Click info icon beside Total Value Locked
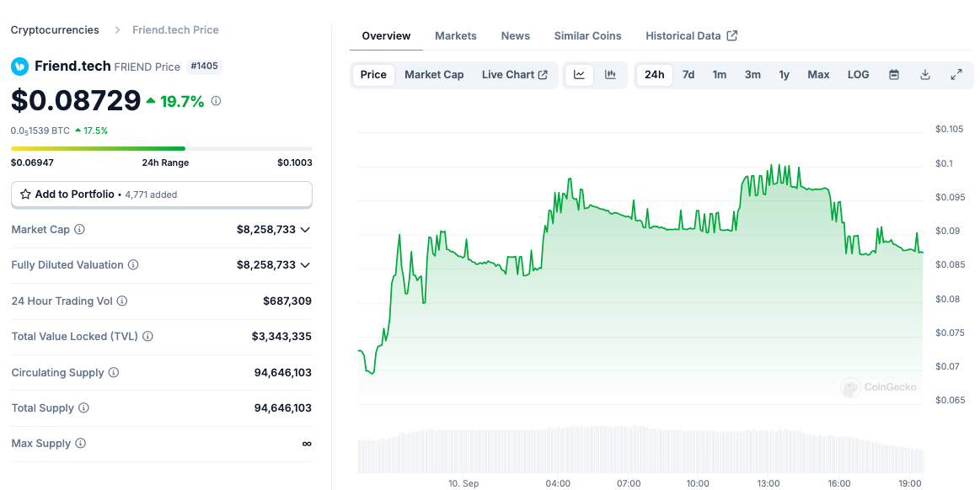 [x=147, y=337]
